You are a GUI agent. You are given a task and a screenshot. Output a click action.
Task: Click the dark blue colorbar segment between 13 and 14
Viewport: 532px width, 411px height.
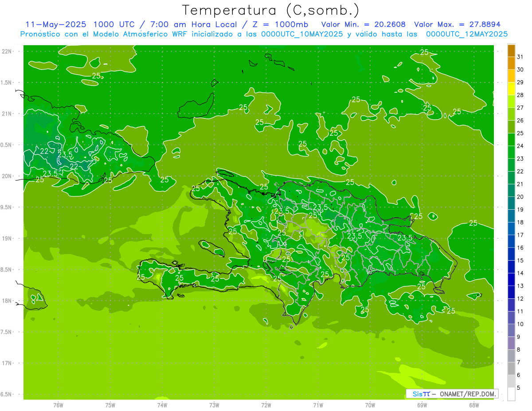click(x=511, y=279)
